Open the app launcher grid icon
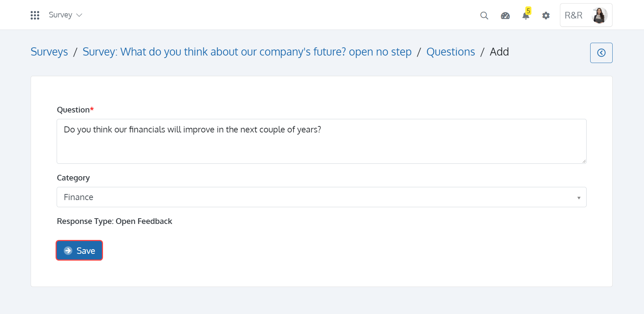This screenshot has height=314, width=644. 35,15
